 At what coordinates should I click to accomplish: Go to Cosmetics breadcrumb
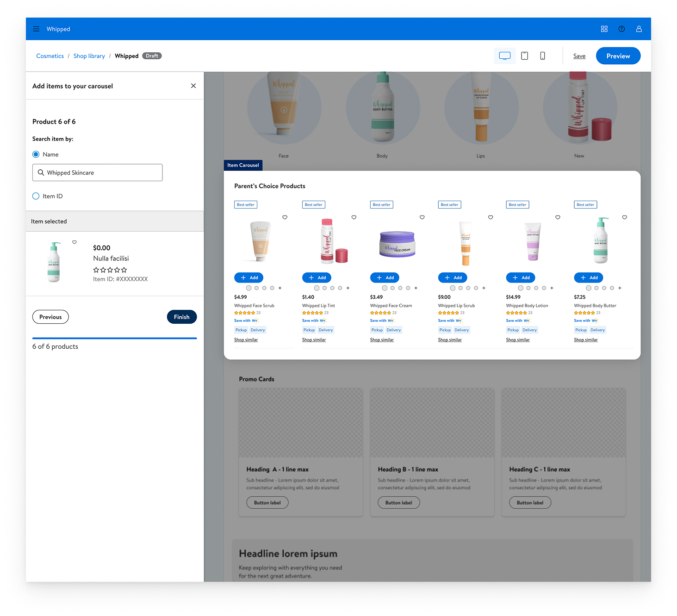(x=50, y=56)
